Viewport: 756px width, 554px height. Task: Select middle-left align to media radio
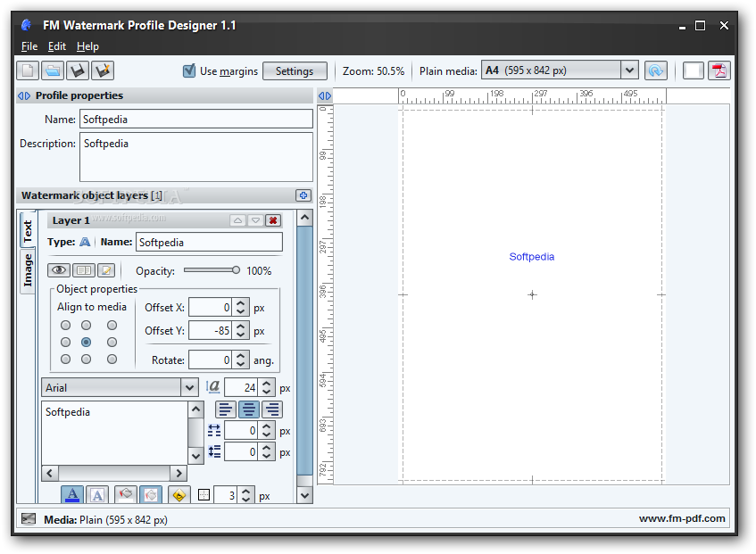[x=65, y=342]
